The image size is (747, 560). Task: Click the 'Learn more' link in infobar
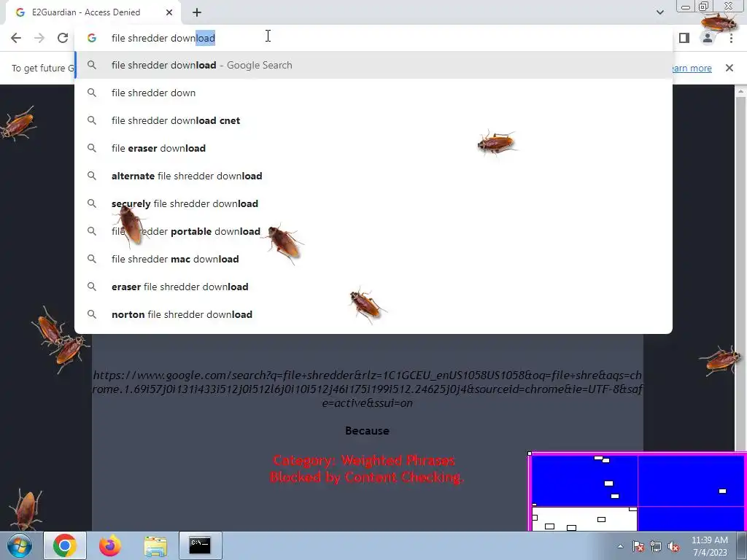pyautogui.click(x=692, y=68)
